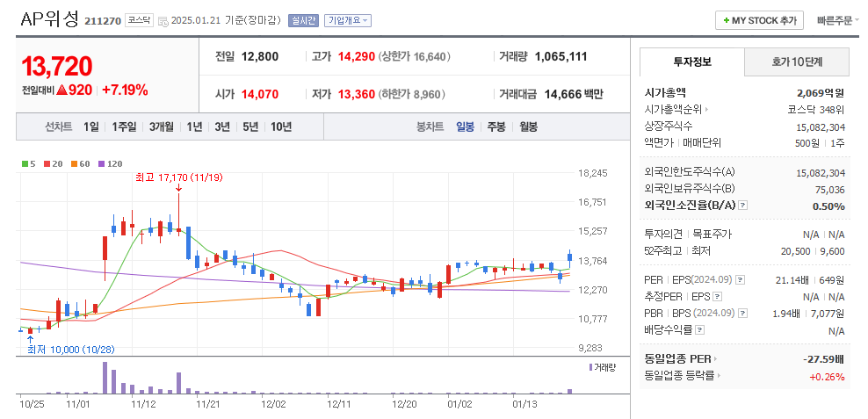Click the AP위성 stock name heading
This screenshot has height=419, width=868.
[50, 18]
